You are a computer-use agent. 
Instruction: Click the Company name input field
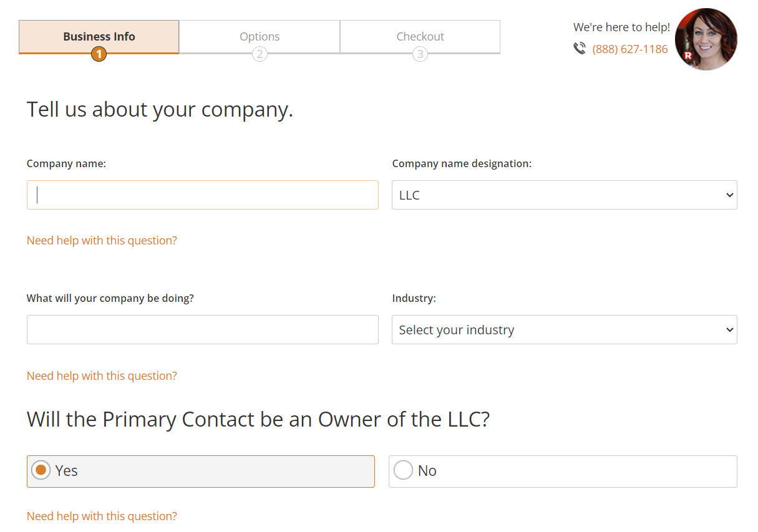pyautogui.click(x=202, y=195)
